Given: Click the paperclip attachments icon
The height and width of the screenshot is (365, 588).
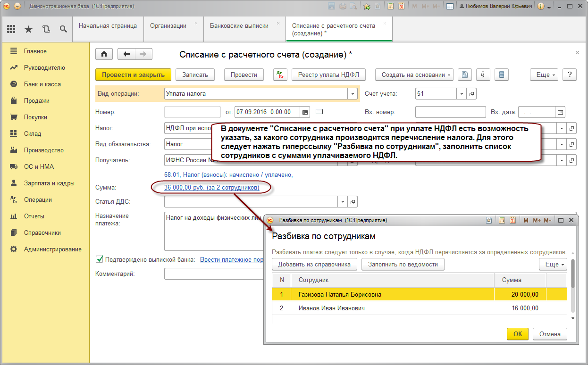Looking at the screenshot, I should pos(483,75).
